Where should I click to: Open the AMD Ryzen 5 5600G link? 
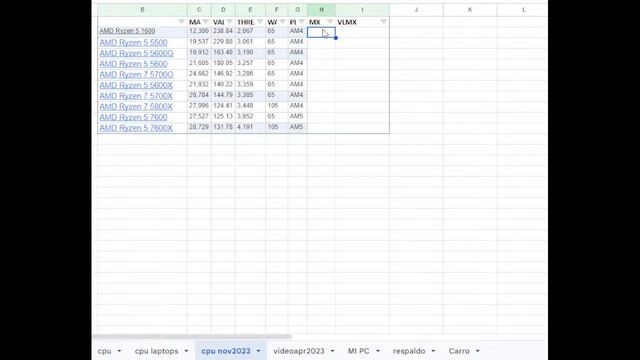(136, 53)
